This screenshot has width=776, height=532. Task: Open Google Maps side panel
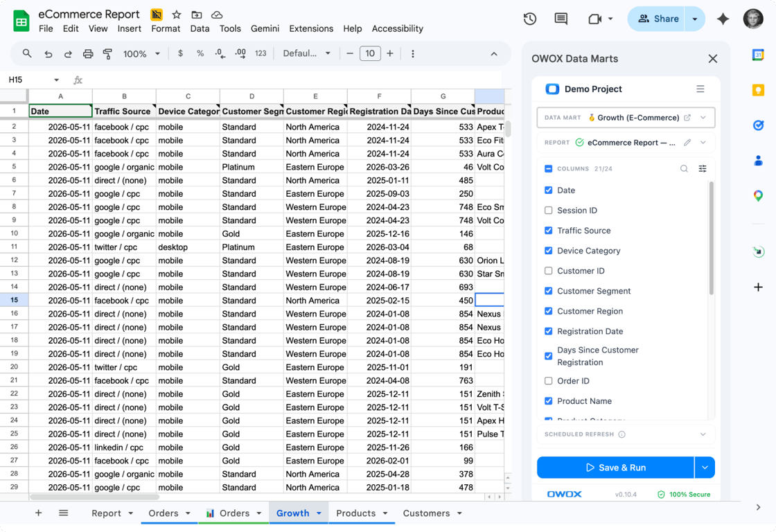point(758,196)
